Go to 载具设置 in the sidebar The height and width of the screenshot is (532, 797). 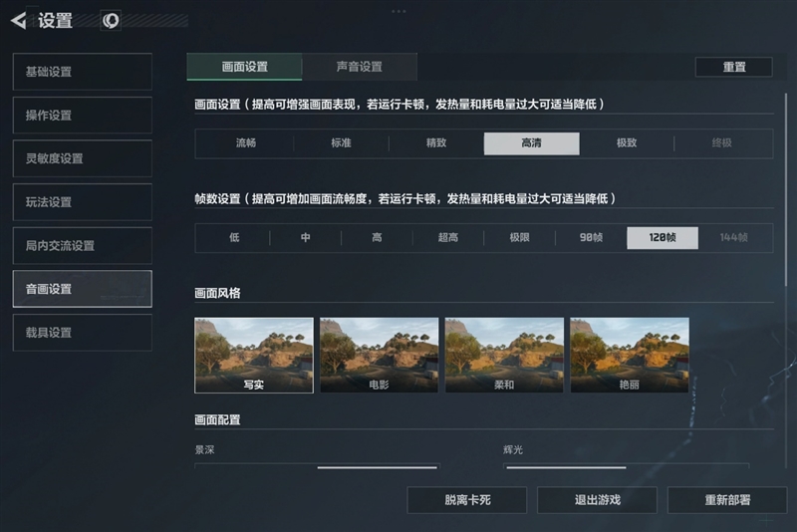click(x=83, y=333)
